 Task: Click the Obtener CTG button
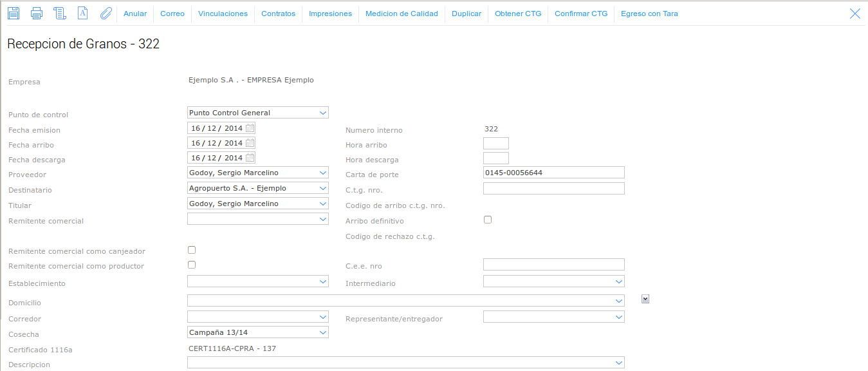[x=518, y=14]
